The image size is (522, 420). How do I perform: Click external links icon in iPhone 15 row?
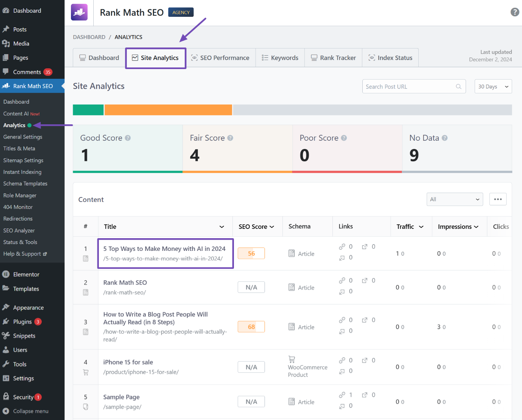[365, 360]
